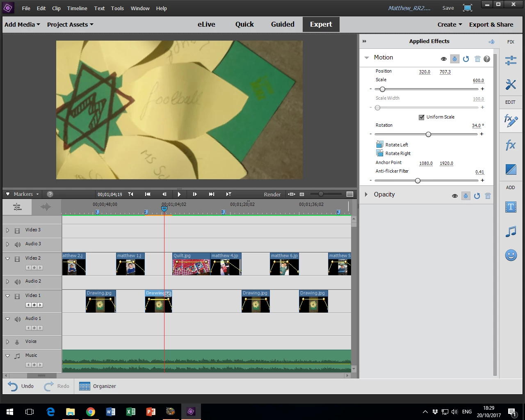Viewport: 525px width, 420px height.
Task: Open the Timeline menu
Action: [77, 8]
